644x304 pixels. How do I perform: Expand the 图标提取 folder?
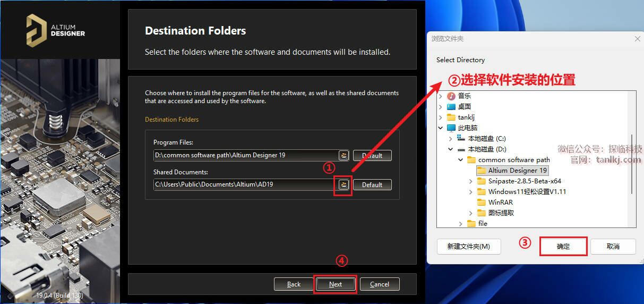coord(471,213)
